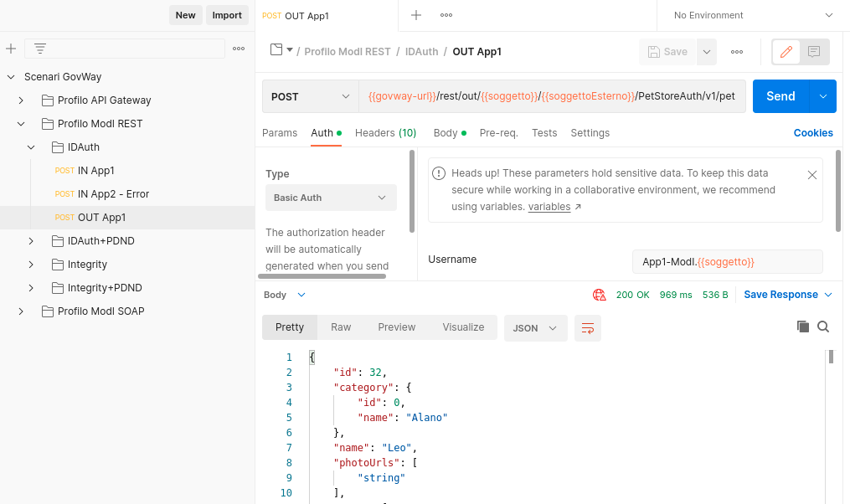Open the breadcrumb document dropdown arrow
The height and width of the screenshot is (504, 850).
[x=290, y=50]
